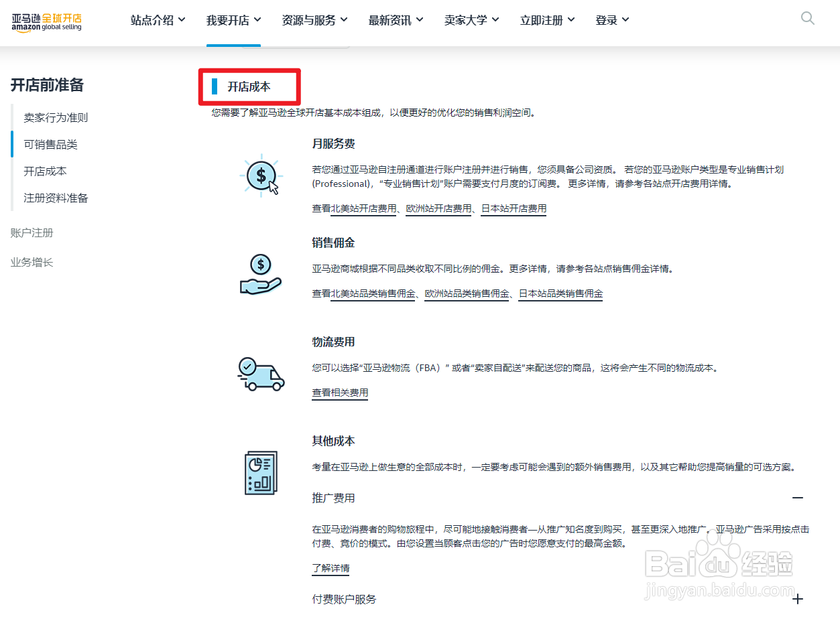Click the delivery truck icon beside 物流费用
840x619 pixels.
(261, 374)
